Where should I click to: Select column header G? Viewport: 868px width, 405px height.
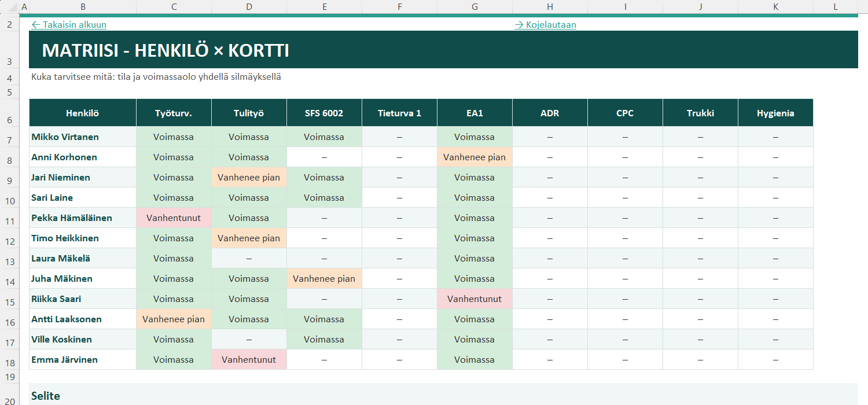475,6
